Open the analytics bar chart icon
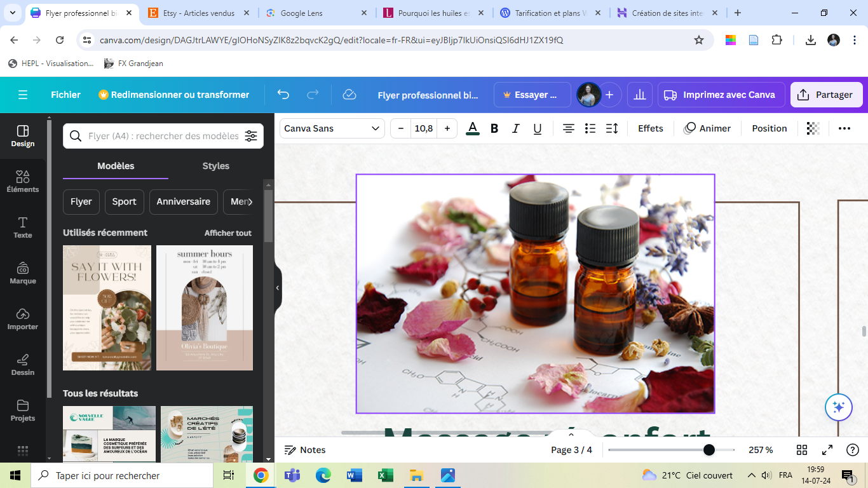 coord(640,95)
